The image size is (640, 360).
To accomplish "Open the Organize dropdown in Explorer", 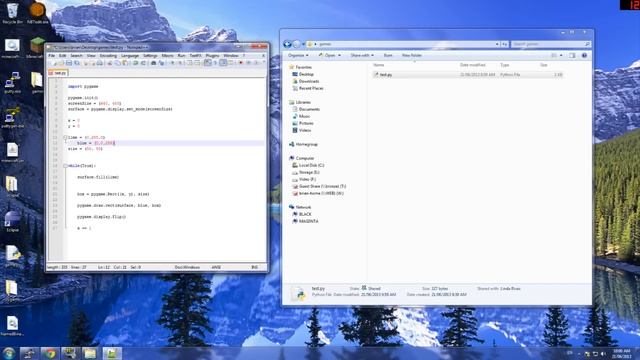I will click(298, 55).
